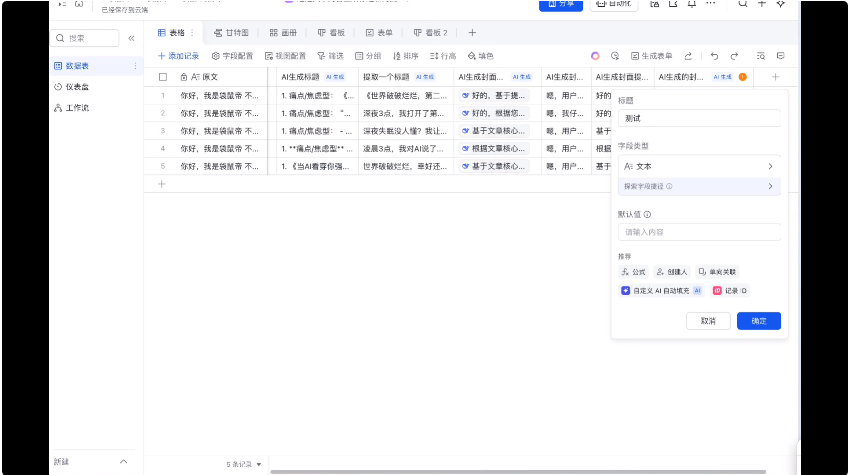The width and height of the screenshot is (850, 475).
Task: Open the 行高 row height tool
Action: tap(443, 56)
